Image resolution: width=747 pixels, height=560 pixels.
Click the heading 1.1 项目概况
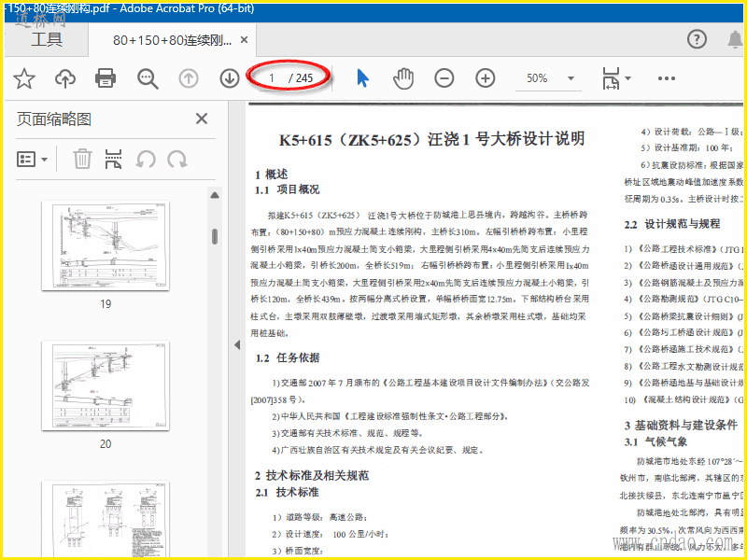[288, 189]
